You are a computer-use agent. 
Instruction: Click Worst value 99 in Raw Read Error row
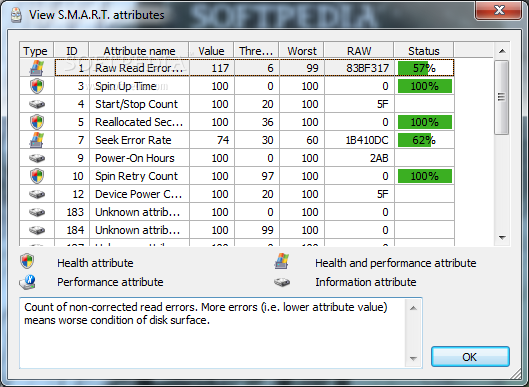(312, 68)
